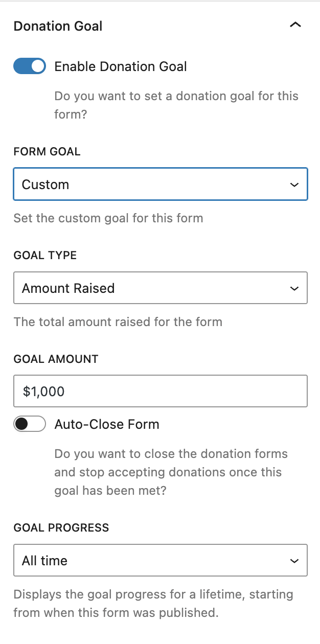Viewport: 320px width, 644px height.
Task: Click the FORM GOAL field label
Action: click(x=47, y=152)
